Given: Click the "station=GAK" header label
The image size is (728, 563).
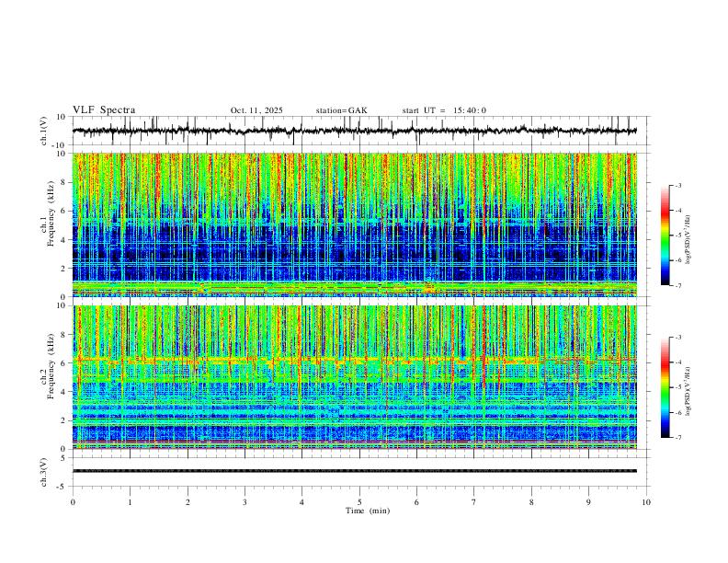Looking at the screenshot, I should click(x=341, y=110).
